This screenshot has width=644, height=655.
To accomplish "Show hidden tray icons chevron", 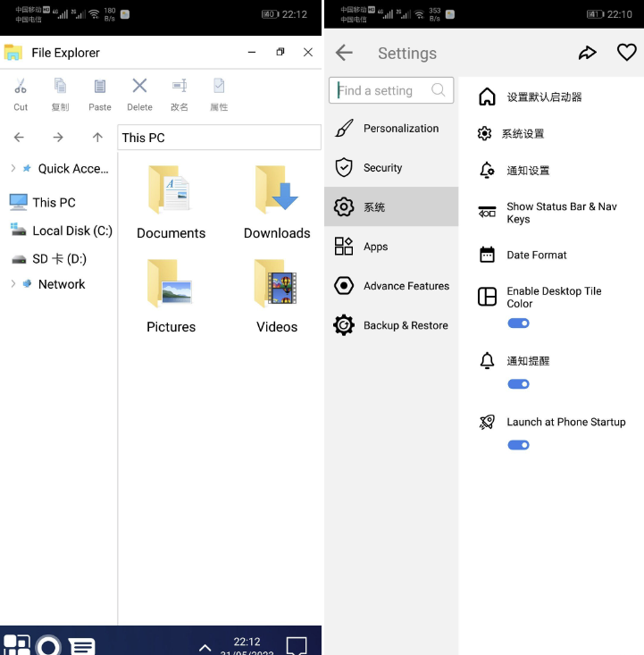I will pyautogui.click(x=205, y=647).
